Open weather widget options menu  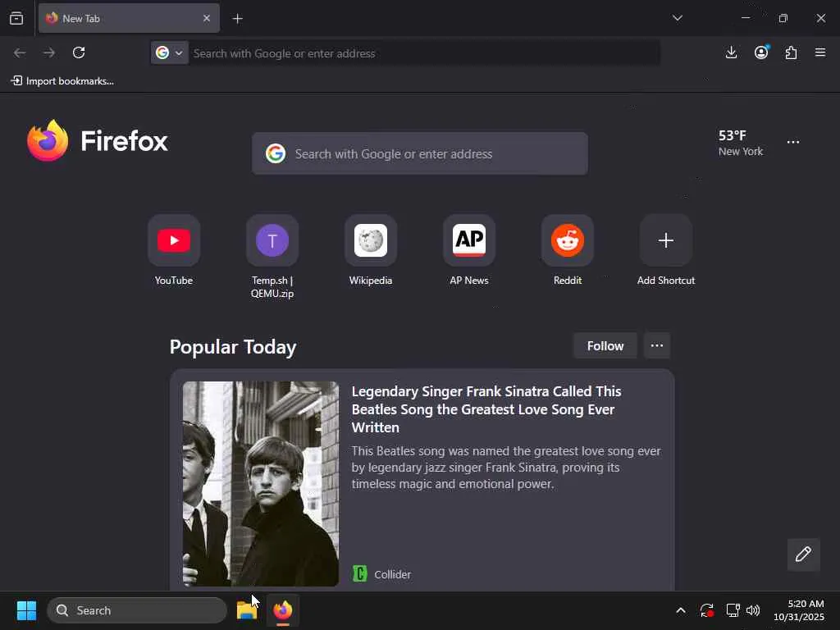pyautogui.click(x=793, y=142)
